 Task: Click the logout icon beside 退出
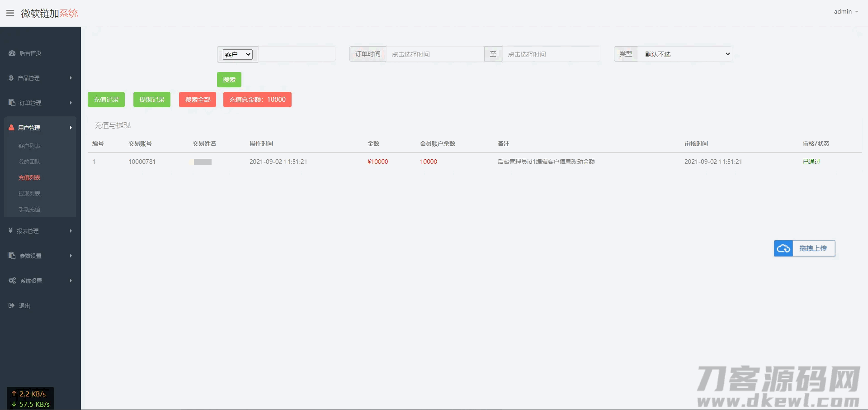[12, 305]
